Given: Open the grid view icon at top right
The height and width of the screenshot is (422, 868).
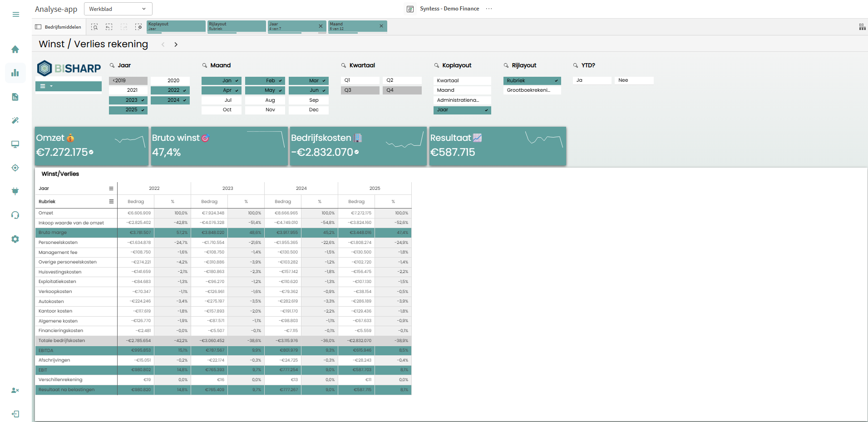Looking at the screenshot, I should pos(862,27).
